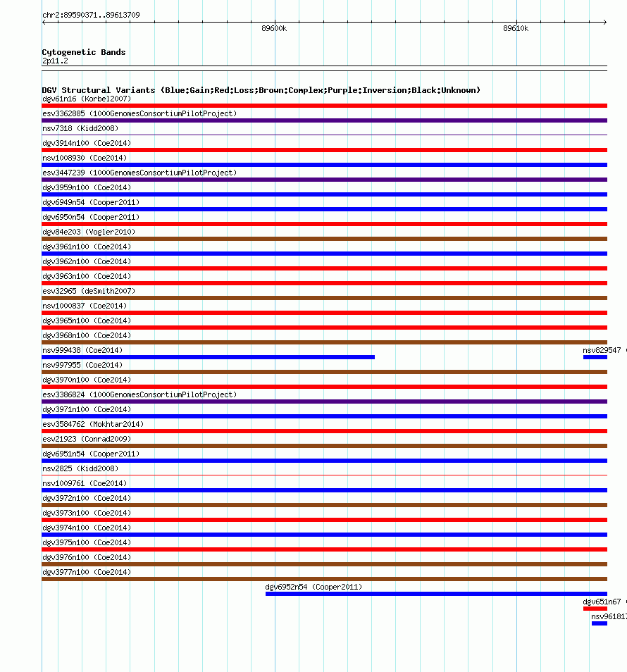Screen dimensions: 627x672
Task: Select the short blue nsv999438 gain bar
Action: click(x=209, y=357)
